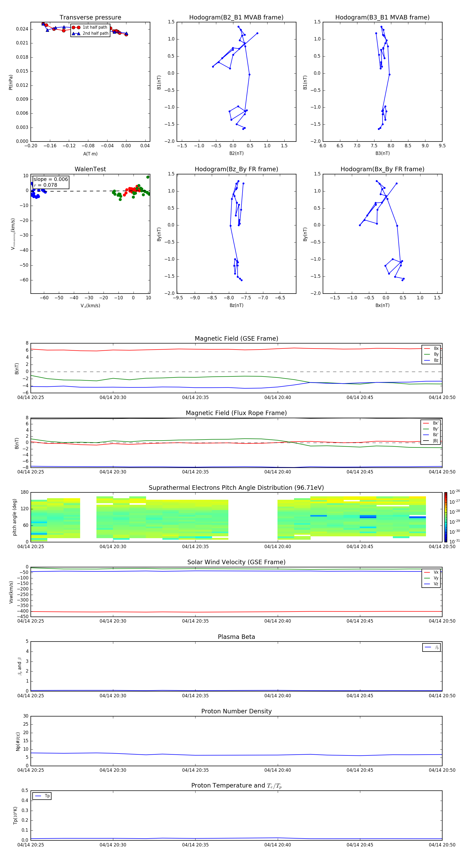Select the Suprathermal Electrons Pitch Angle Distribution title
This screenshot has width=473, height=868.
[x=236, y=488]
